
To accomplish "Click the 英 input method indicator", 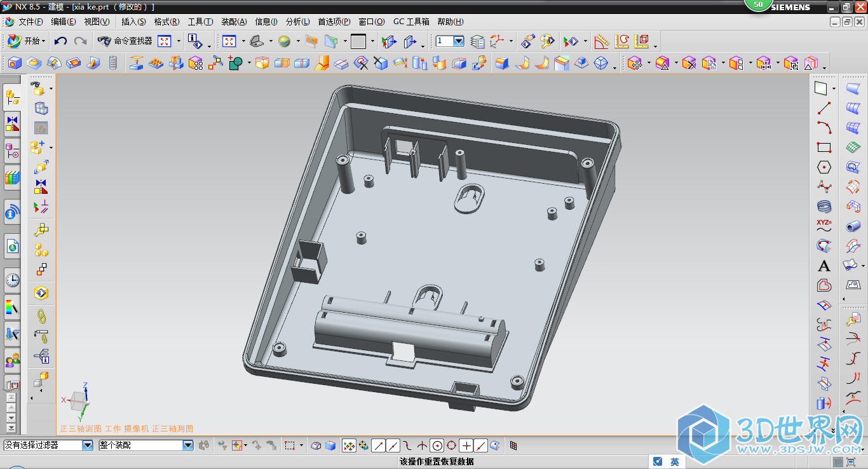I will coord(674,462).
